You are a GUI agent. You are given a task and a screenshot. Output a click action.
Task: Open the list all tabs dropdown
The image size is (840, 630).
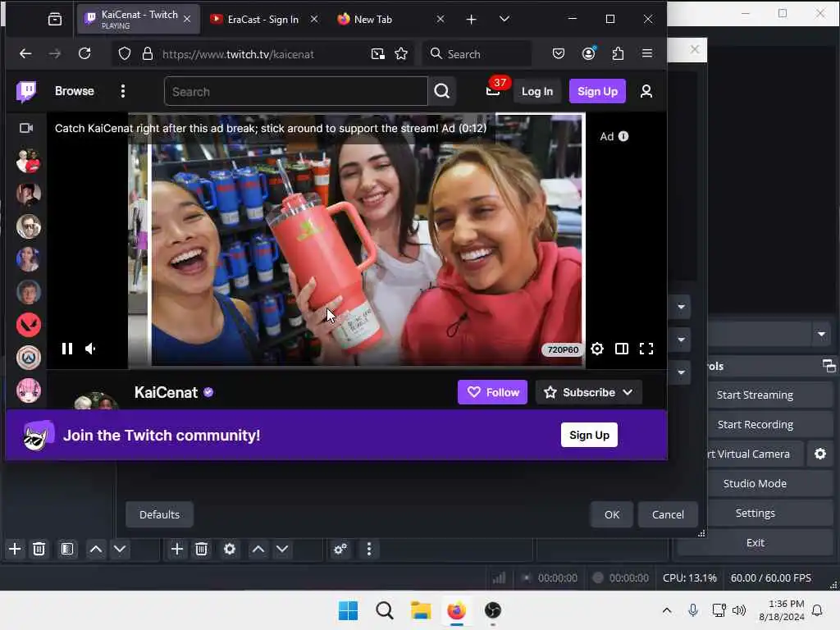point(504,20)
